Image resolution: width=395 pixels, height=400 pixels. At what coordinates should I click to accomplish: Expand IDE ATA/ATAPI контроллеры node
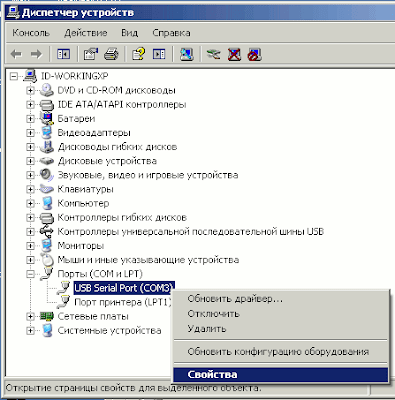tap(30, 105)
